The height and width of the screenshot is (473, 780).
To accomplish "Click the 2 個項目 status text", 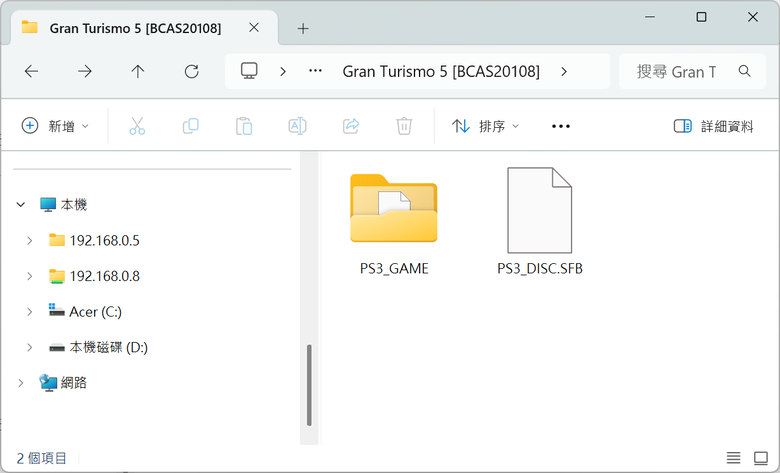I will (x=41, y=458).
